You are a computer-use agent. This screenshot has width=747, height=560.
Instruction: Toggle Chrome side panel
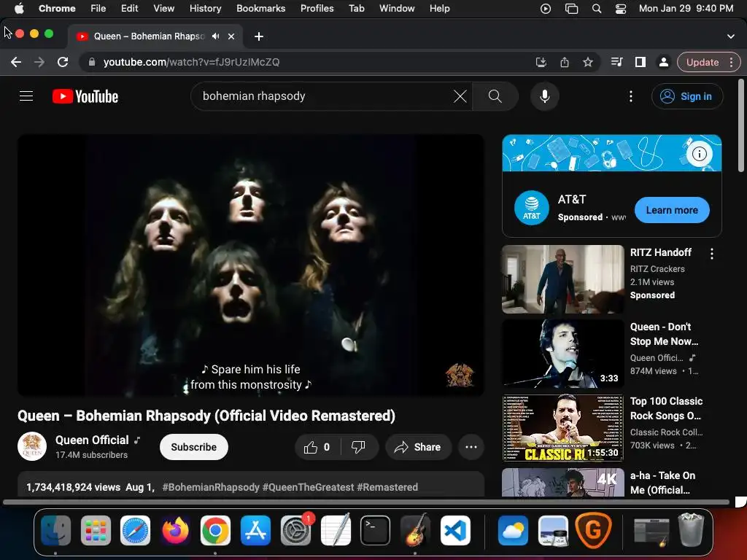coord(640,62)
